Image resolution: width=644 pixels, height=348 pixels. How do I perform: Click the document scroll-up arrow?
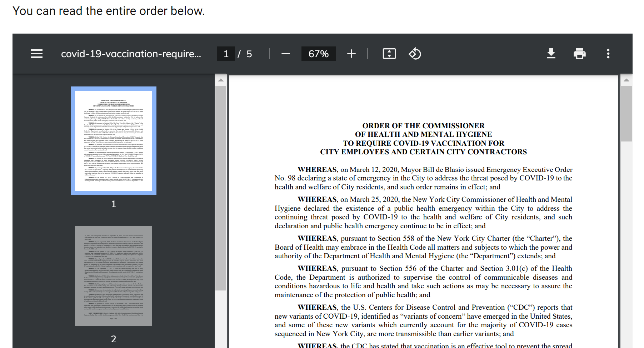click(x=626, y=80)
